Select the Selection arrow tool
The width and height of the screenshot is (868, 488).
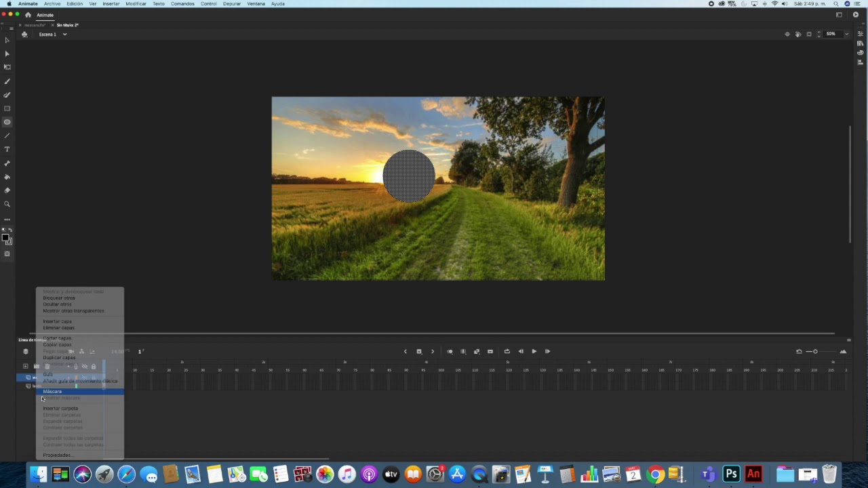click(7, 40)
